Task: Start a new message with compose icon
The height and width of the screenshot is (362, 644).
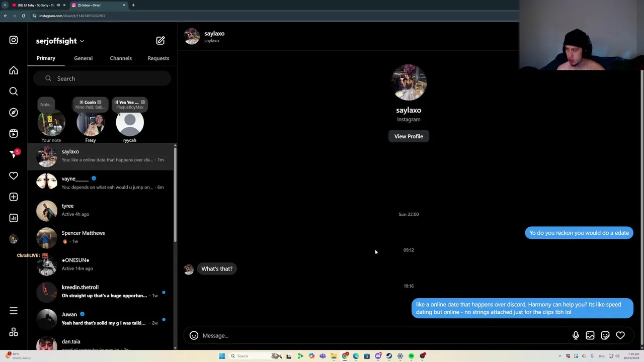Action: (160, 41)
